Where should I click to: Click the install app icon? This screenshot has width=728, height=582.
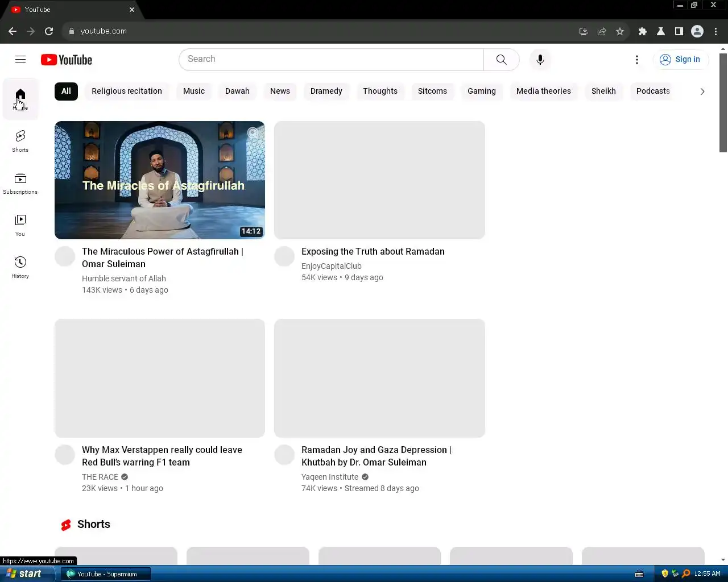[584, 31]
